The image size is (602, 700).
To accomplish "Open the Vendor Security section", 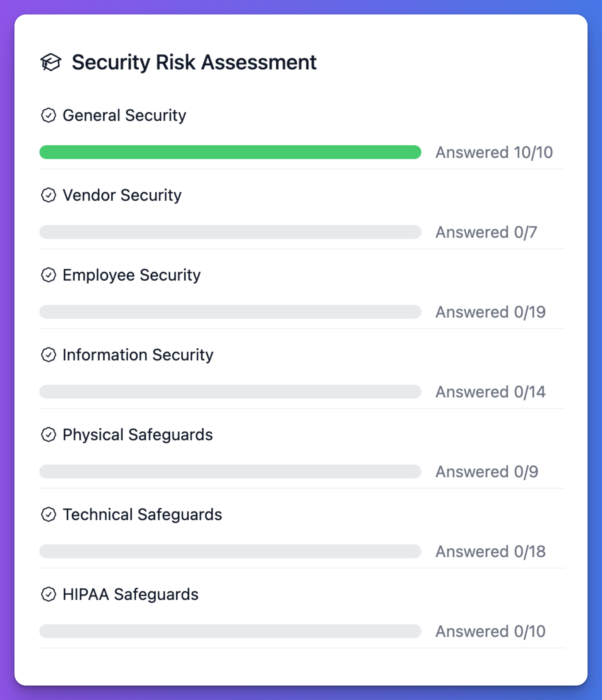I will tap(122, 195).
